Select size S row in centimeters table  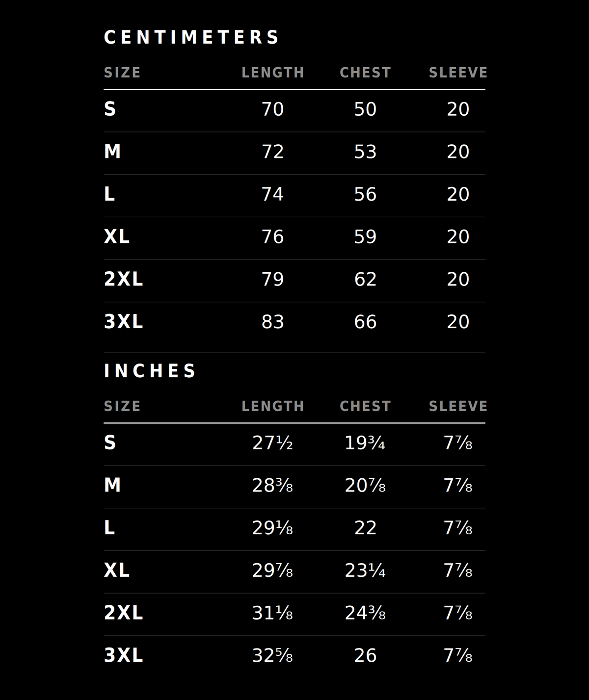tap(294, 111)
